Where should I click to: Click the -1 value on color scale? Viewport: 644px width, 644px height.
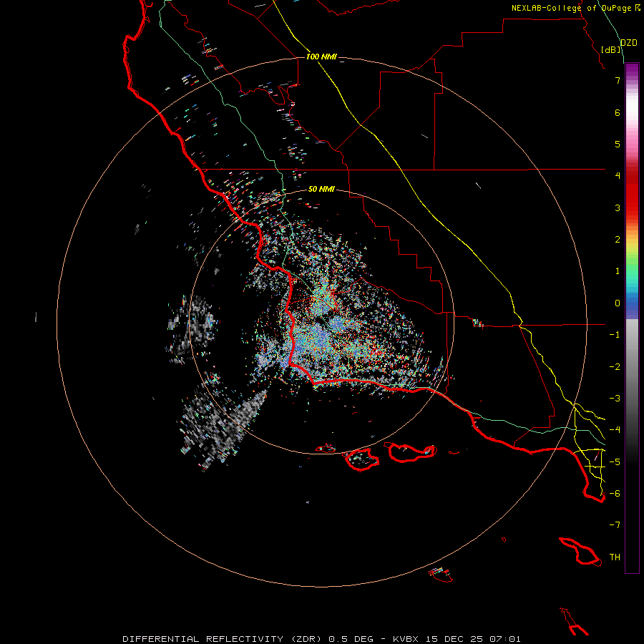tap(615, 335)
